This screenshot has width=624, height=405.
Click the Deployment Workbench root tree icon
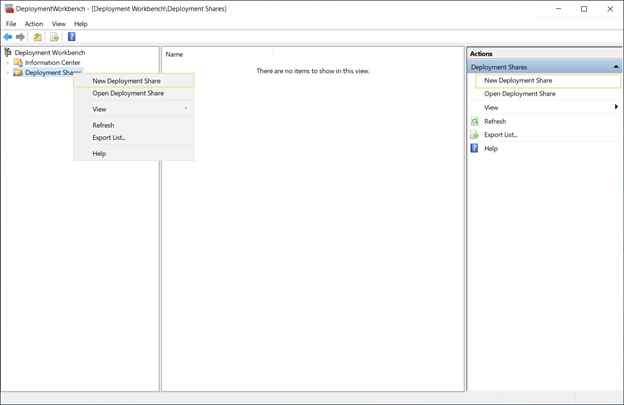point(8,52)
